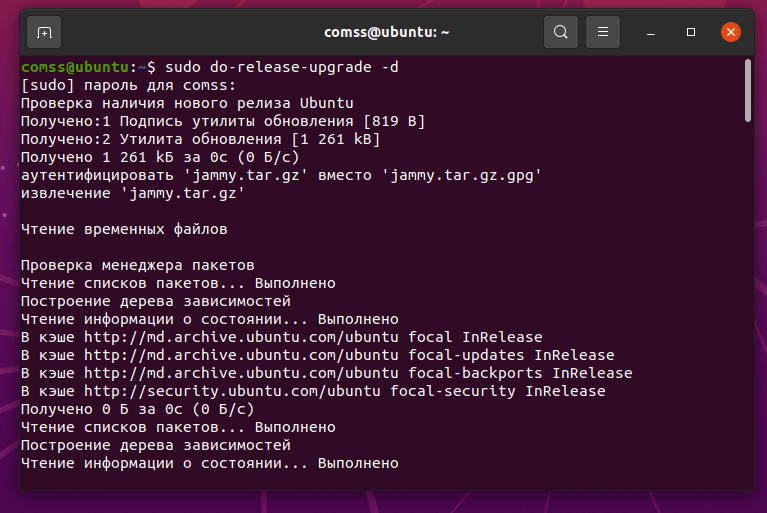This screenshot has width=767, height=513.
Task: Click 'Получено:1 Подпись утилиты обновления' line
Action: (223, 121)
